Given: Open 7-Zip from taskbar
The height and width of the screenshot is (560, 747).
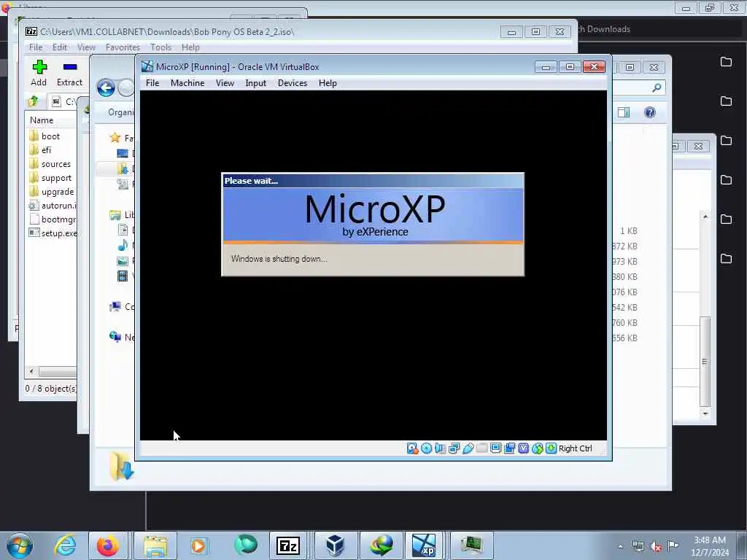Looking at the screenshot, I should [x=287, y=545].
